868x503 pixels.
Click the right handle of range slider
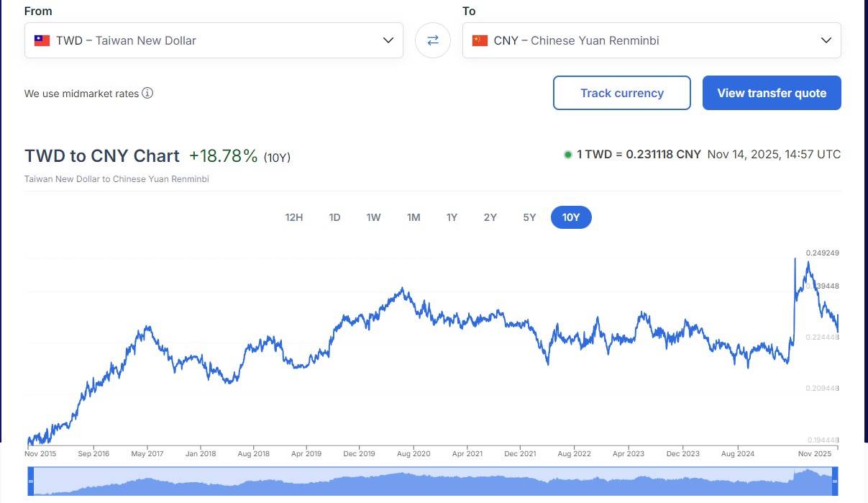click(x=835, y=481)
